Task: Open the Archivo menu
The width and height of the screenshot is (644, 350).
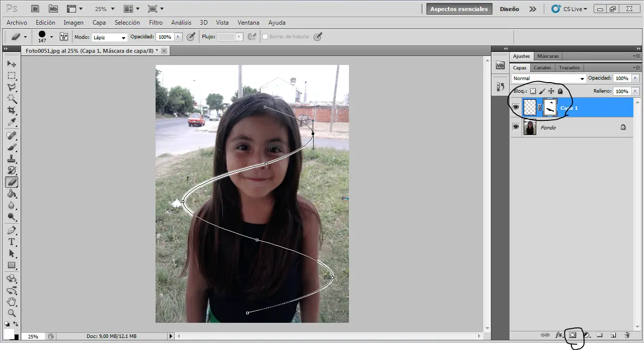Action: point(17,23)
